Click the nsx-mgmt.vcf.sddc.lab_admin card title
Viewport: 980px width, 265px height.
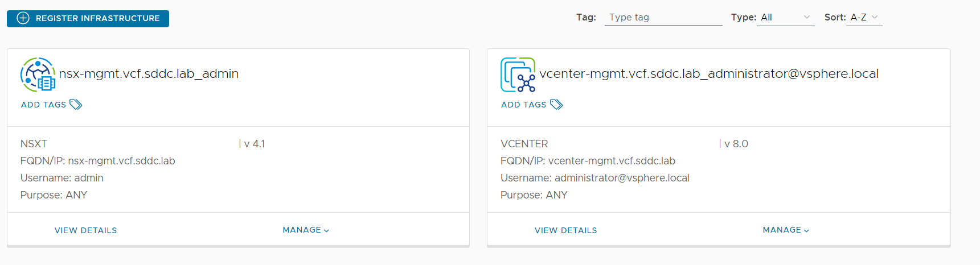point(149,74)
